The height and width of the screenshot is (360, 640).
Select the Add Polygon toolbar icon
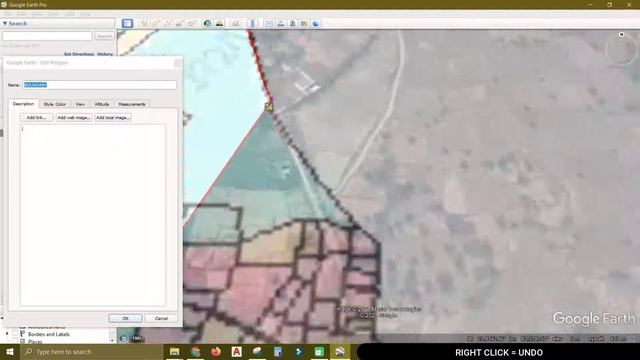tap(156, 23)
